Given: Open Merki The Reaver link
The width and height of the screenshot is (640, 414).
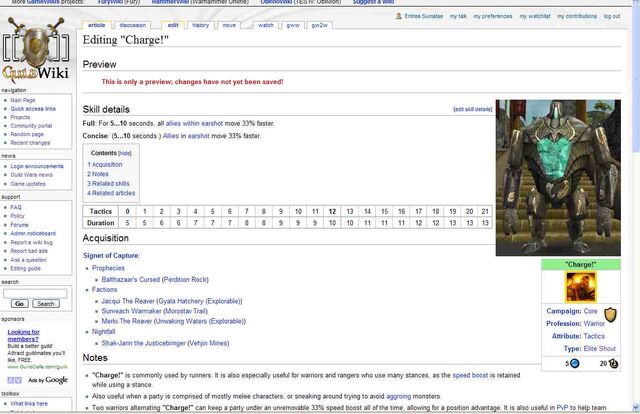Looking at the screenshot, I should point(173,321).
